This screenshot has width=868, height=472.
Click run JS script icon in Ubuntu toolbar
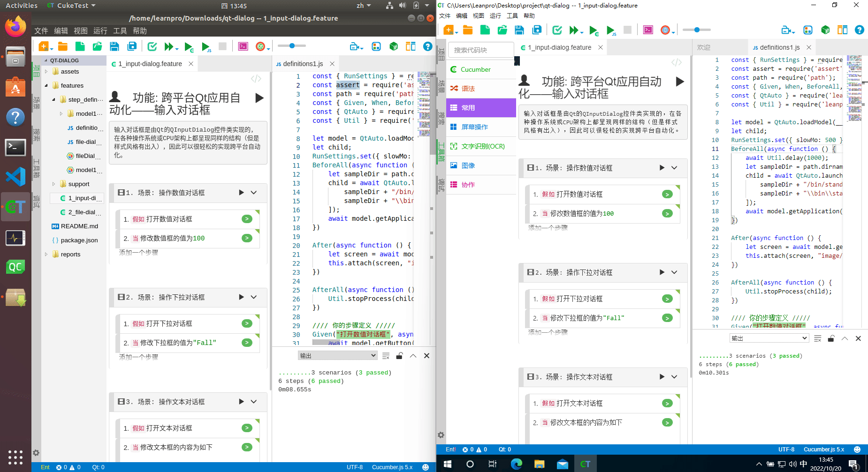point(206,46)
